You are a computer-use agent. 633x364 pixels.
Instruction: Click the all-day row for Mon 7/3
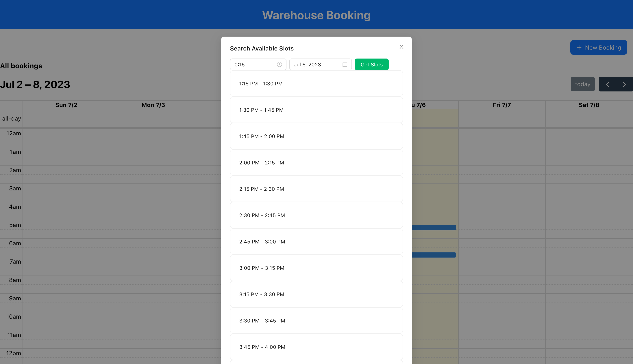pos(153,118)
